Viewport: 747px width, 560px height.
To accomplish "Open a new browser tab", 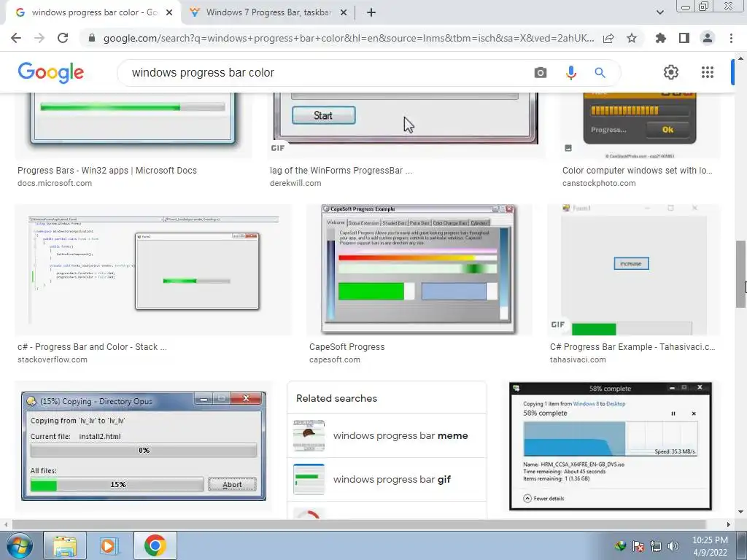I will click(371, 13).
